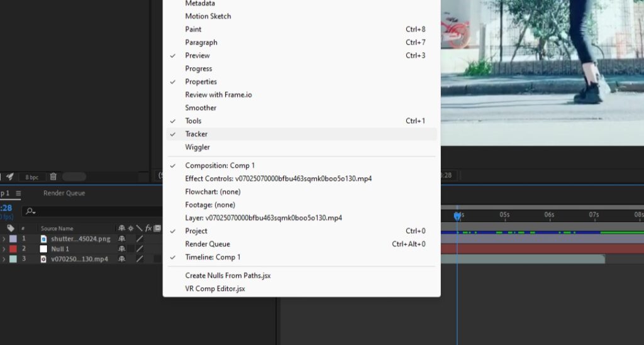
Task: Open the Comp 1 panel menu icon
Action: [18, 193]
